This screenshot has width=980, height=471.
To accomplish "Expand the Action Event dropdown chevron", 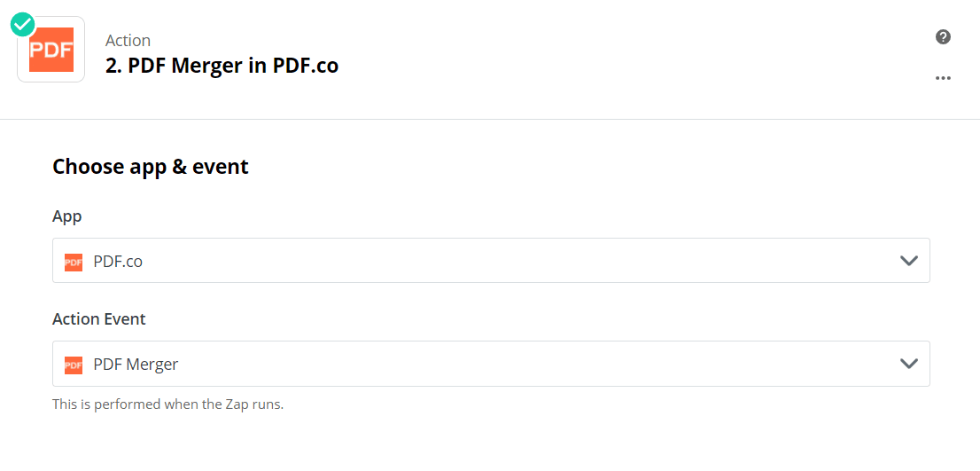I will click(908, 364).
